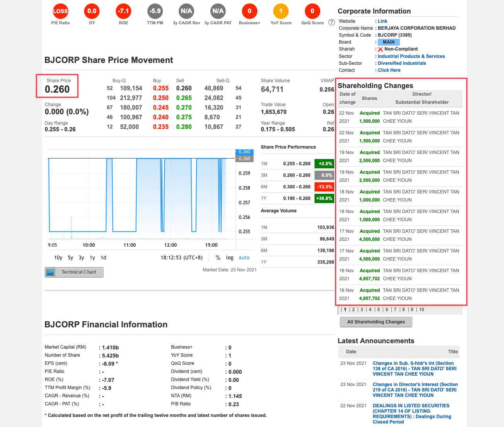
Task: Click 1Y average volume 335,266
Action: click(326, 262)
